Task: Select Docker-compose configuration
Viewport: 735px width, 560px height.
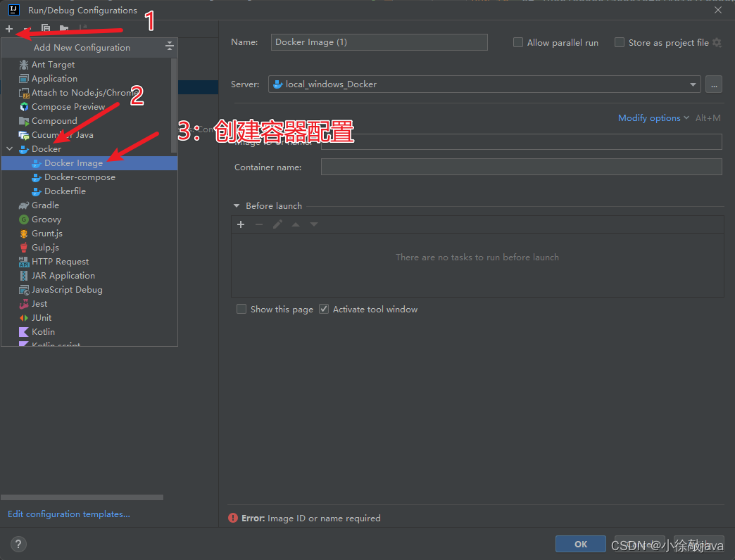Action: pyautogui.click(x=89, y=177)
